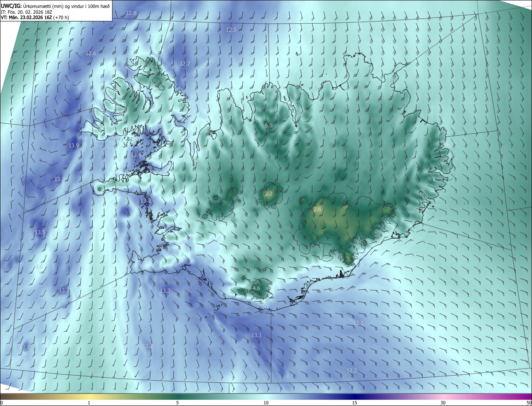Click the 13.5 value label on the map
This screenshot has height=406, width=532.
click(x=40, y=232)
